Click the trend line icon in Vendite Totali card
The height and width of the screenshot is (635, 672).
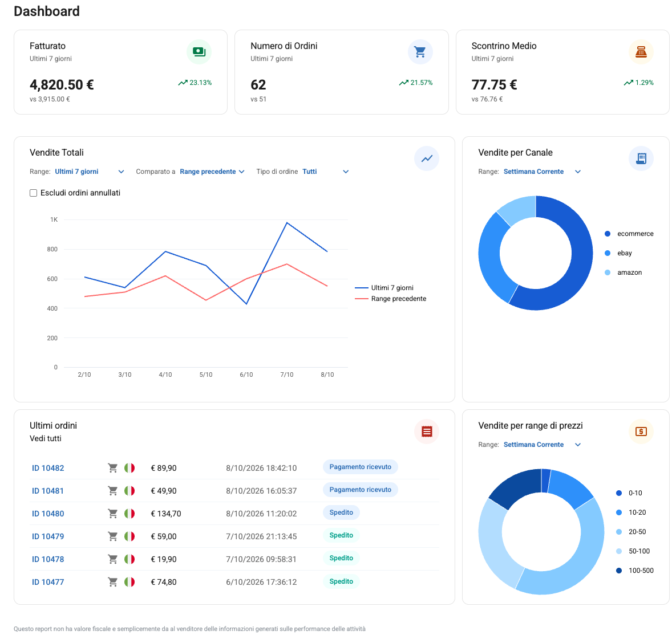click(427, 158)
